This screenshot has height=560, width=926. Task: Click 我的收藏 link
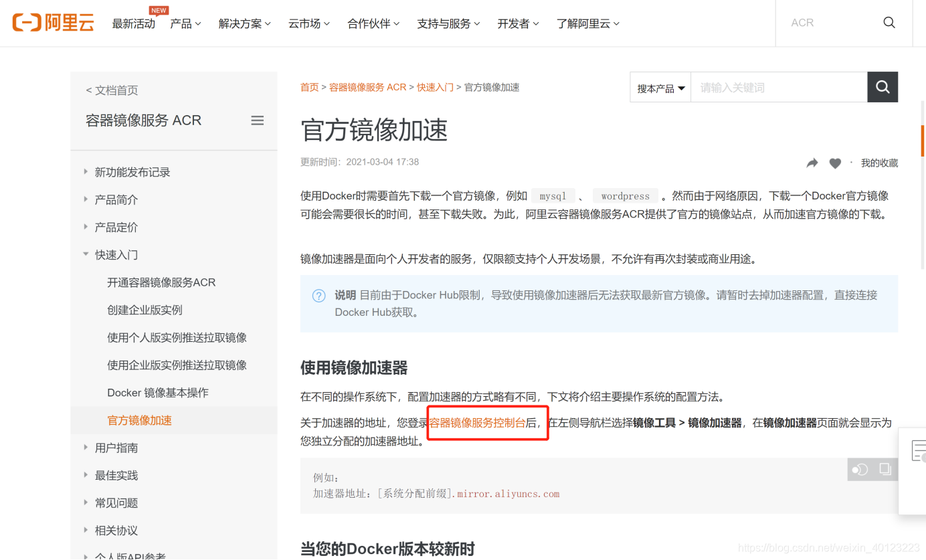point(879,163)
